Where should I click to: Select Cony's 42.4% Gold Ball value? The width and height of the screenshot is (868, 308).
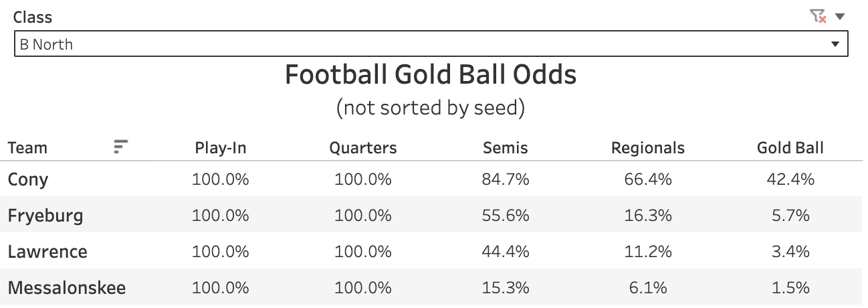tap(790, 179)
